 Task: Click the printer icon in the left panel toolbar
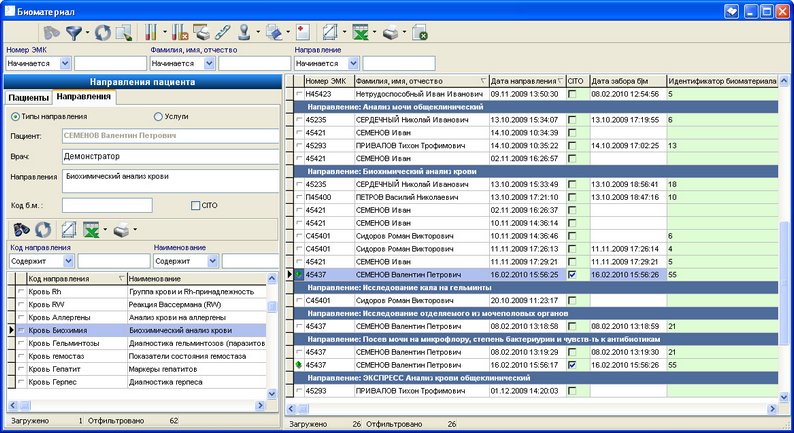tap(121, 230)
